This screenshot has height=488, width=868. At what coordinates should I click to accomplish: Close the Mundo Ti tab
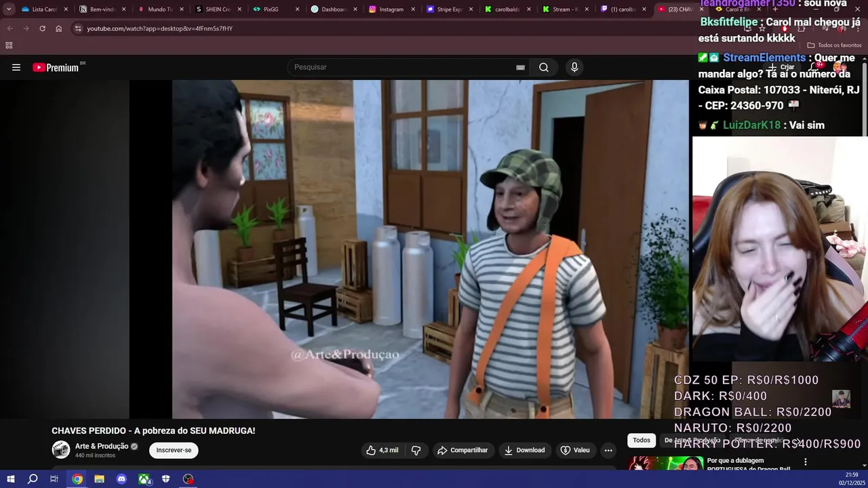(x=182, y=9)
